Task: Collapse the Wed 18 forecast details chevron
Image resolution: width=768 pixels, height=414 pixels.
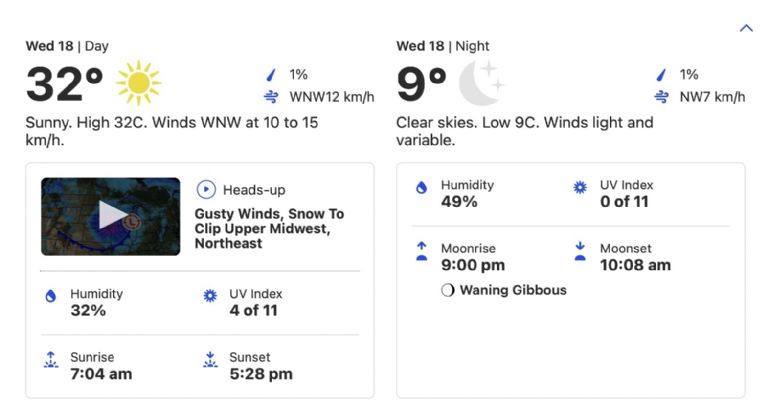Action: pyautogui.click(x=746, y=28)
